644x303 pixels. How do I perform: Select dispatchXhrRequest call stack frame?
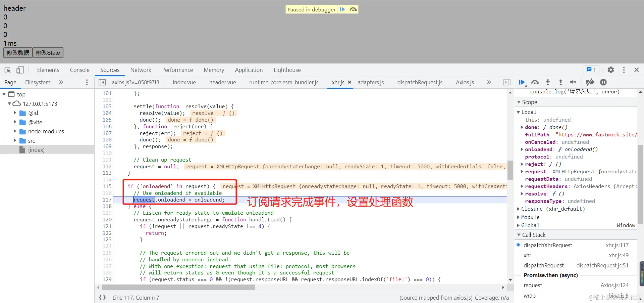[x=576, y=245]
